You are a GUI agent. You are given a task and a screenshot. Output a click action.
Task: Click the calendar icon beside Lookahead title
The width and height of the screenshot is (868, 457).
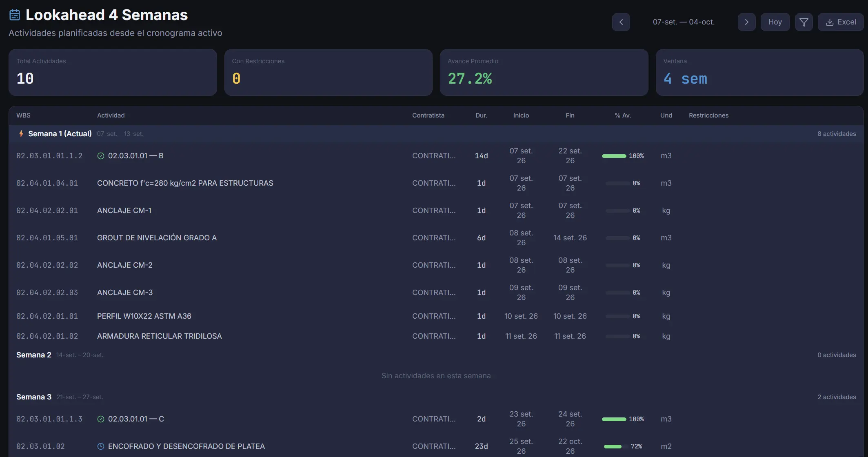coord(15,15)
